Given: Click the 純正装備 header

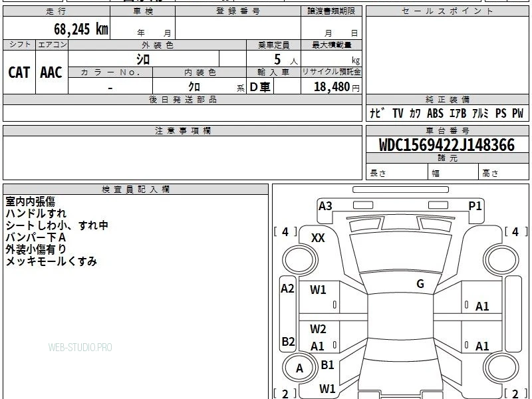Looking at the screenshot, I should click(447, 100).
